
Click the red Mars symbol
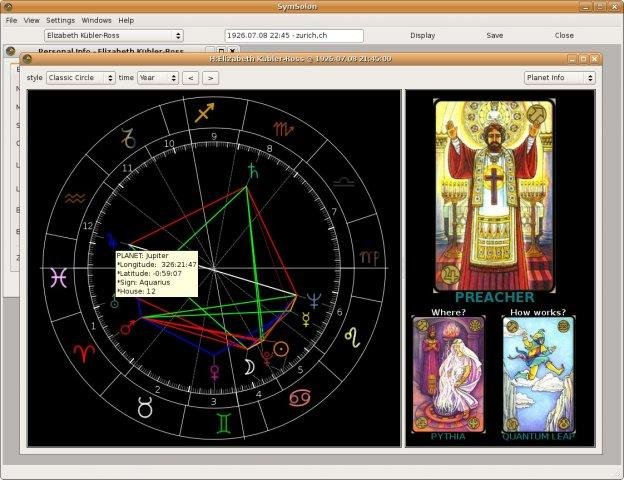pos(127,328)
